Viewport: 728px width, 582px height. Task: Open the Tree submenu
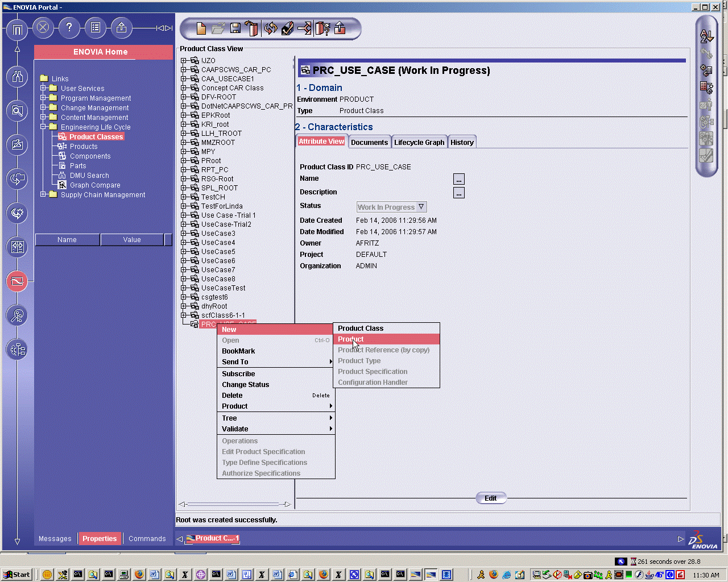(x=276, y=418)
